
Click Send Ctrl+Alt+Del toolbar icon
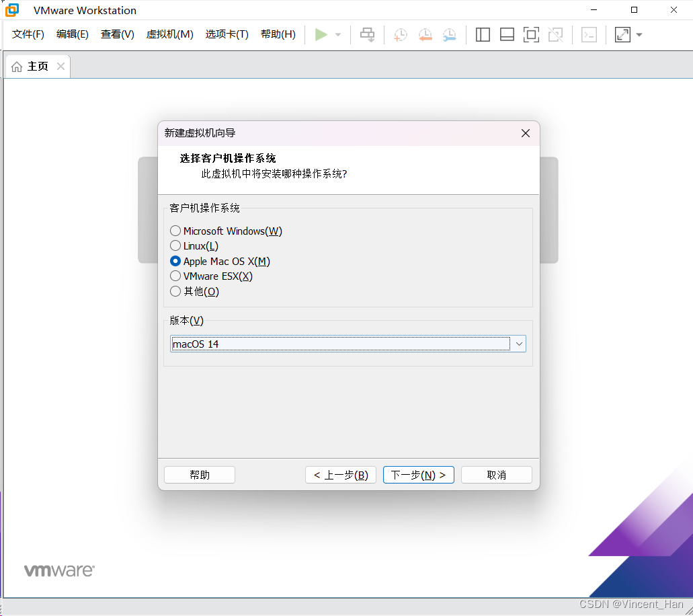pos(367,34)
